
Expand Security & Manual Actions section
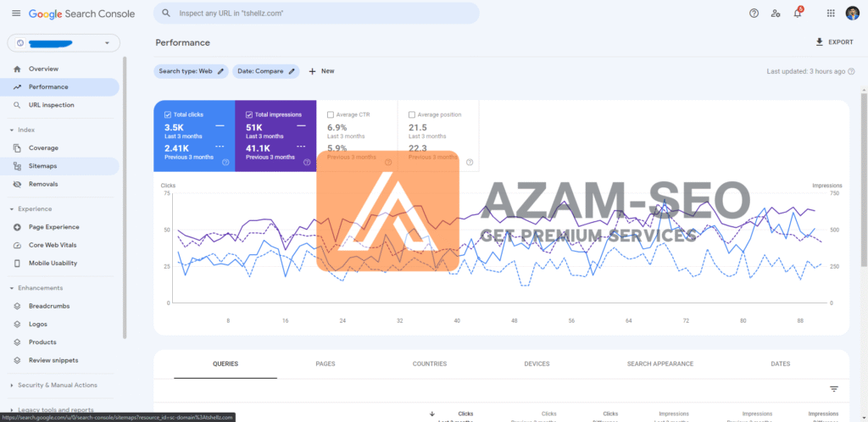[x=11, y=385]
